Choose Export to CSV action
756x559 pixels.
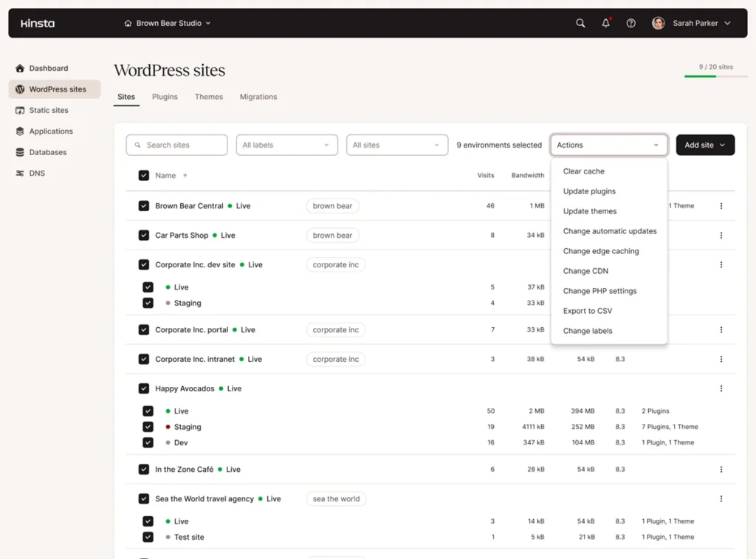click(587, 310)
